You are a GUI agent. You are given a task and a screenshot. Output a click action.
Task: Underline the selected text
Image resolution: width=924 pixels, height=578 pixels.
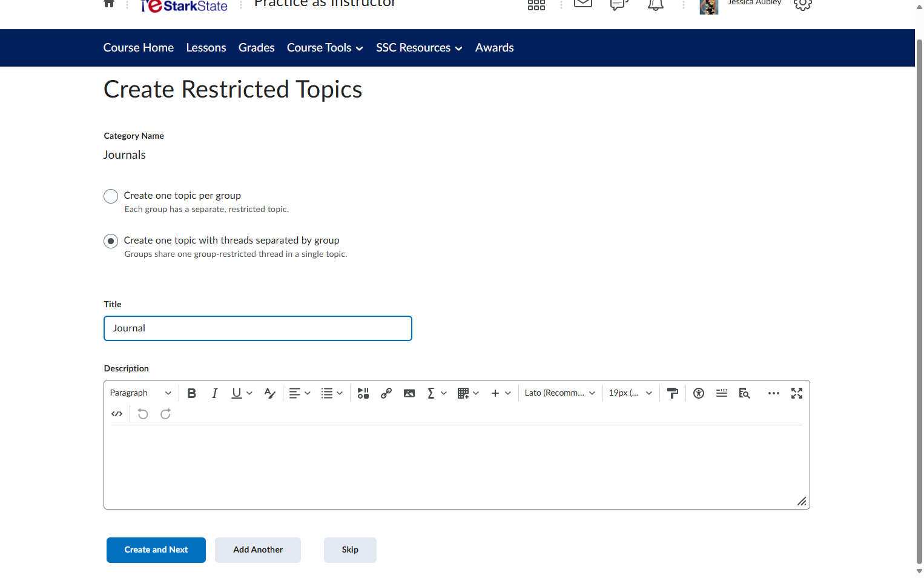pos(237,393)
